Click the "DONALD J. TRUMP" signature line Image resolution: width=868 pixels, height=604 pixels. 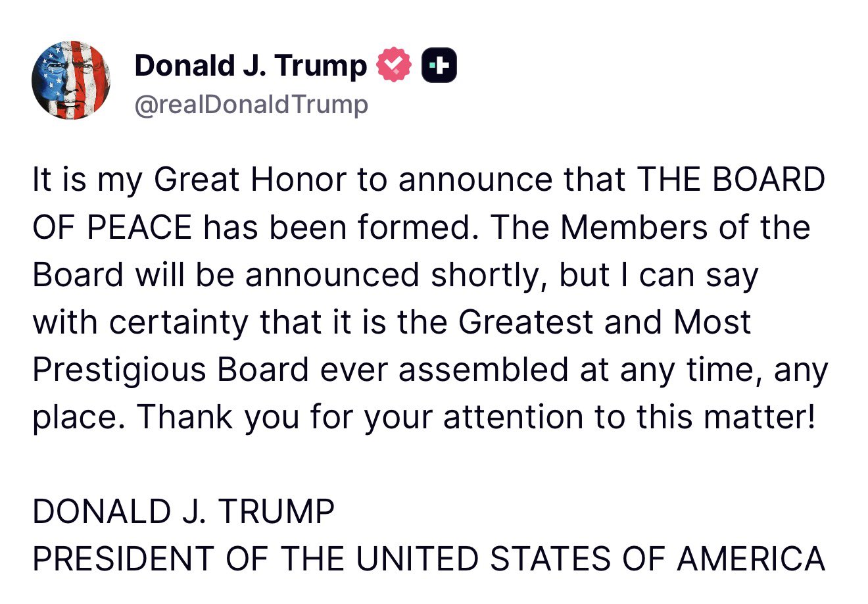pyautogui.click(x=183, y=511)
